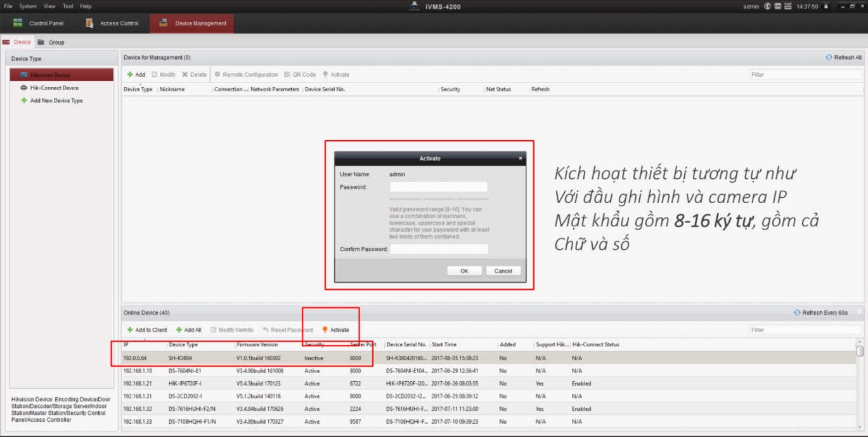This screenshot has width=868, height=437.
Task: Click the lock icon in the title bar
Action: [x=827, y=6]
